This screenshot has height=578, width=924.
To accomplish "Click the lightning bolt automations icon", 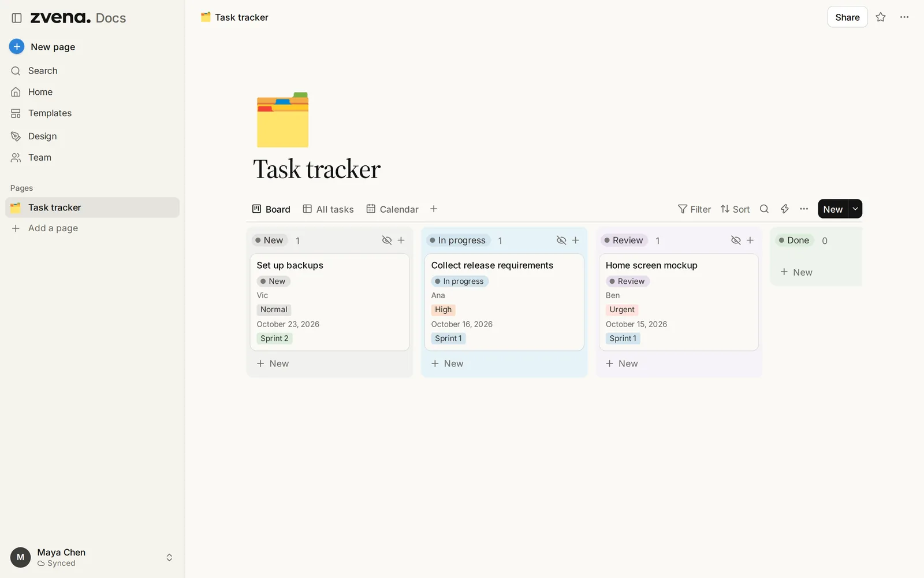I will (x=784, y=209).
